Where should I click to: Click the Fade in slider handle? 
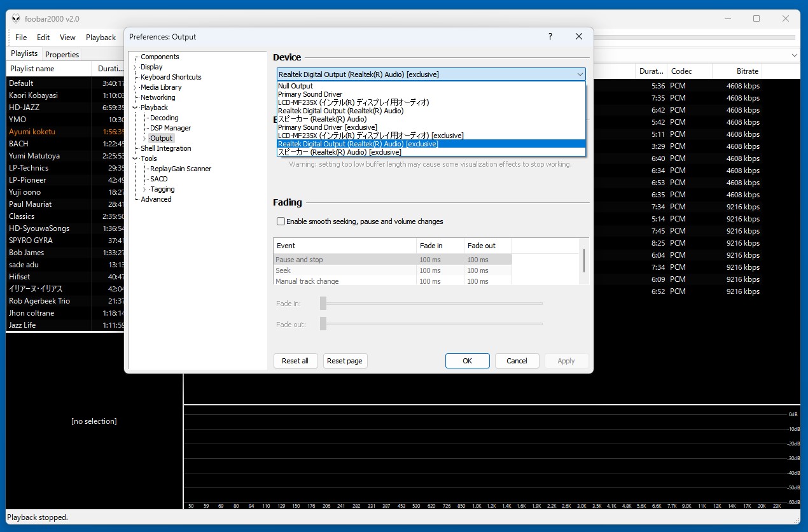point(323,304)
